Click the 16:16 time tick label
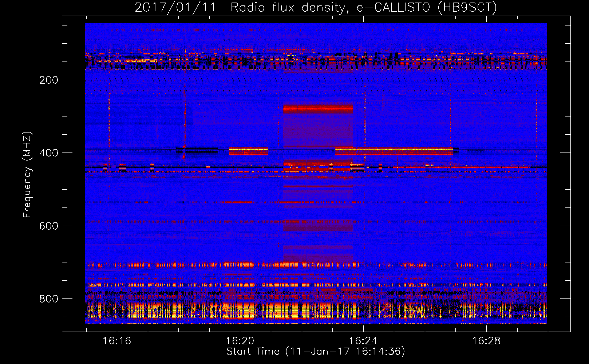Image resolution: width=589 pixels, height=364 pixels. [117, 341]
